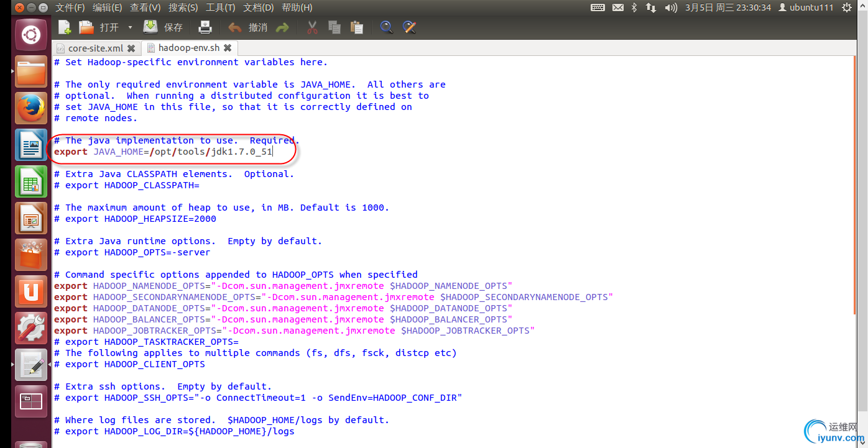
Task: Click '# Set Hadoop-specific environment variables here.' line
Action: [191, 62]
